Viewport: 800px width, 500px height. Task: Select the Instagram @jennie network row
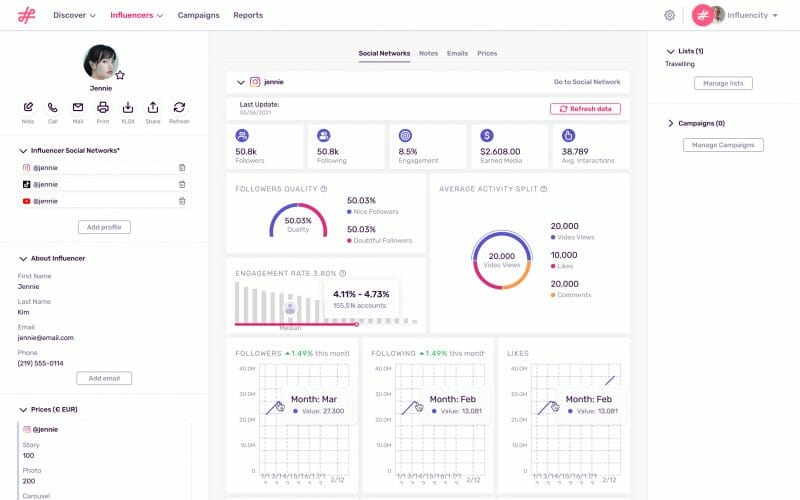[x=104, y=167]
